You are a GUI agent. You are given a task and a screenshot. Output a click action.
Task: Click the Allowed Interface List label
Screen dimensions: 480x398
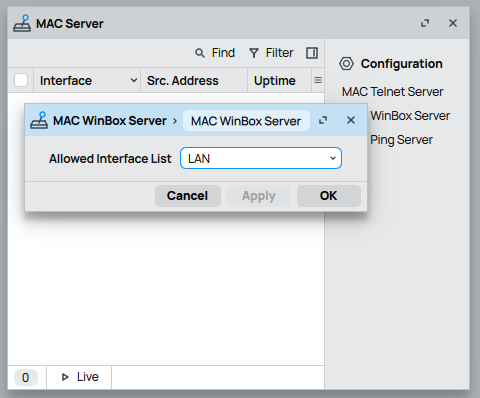point(110,158)
